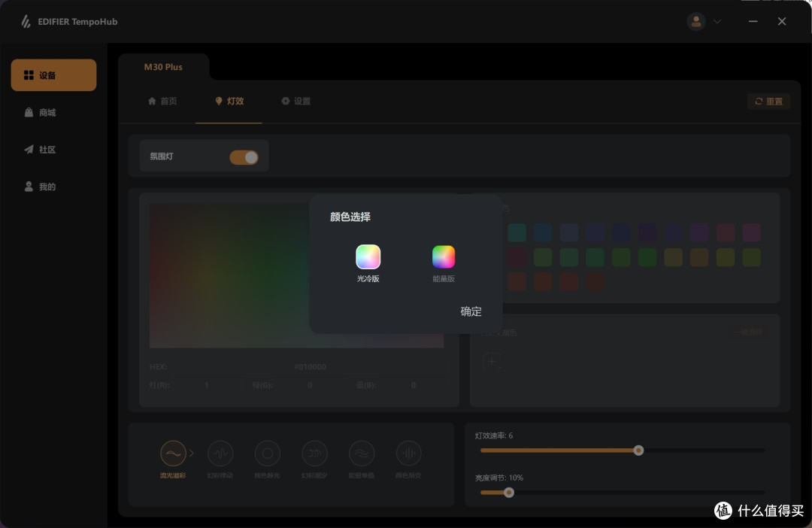Switch to the 灯效 tab
Viewport: 812px width, 528px height.
click(229, 101)
